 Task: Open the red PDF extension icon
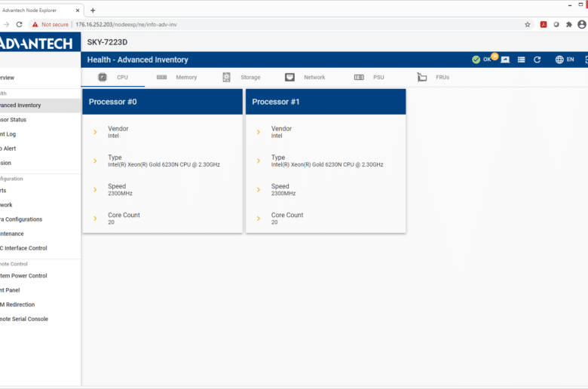tap(543, 24)
